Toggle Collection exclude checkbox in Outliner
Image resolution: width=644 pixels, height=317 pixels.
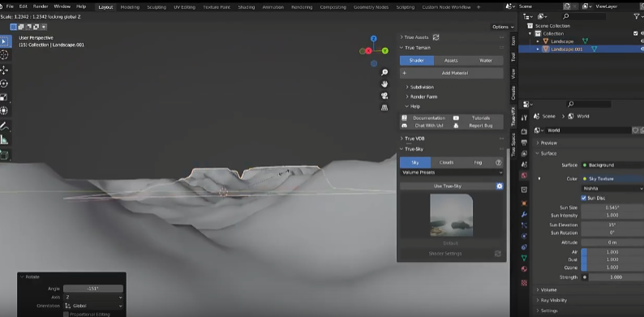coord(636,34)
